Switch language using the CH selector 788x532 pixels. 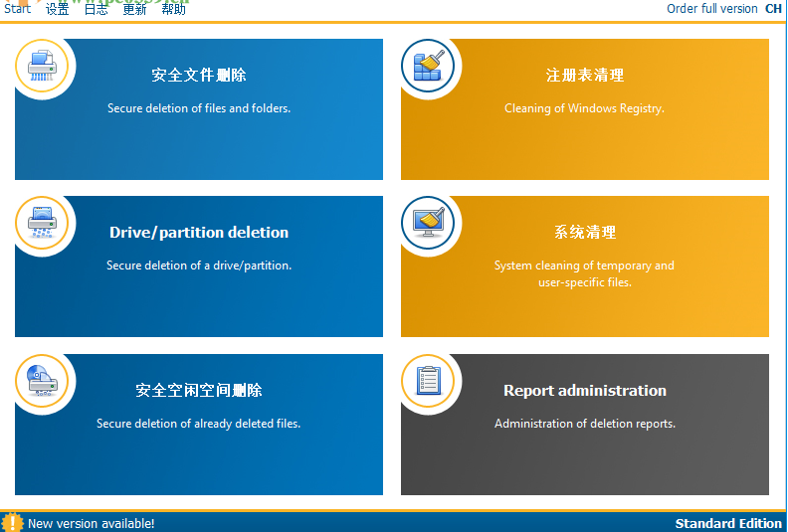point(773,9)
